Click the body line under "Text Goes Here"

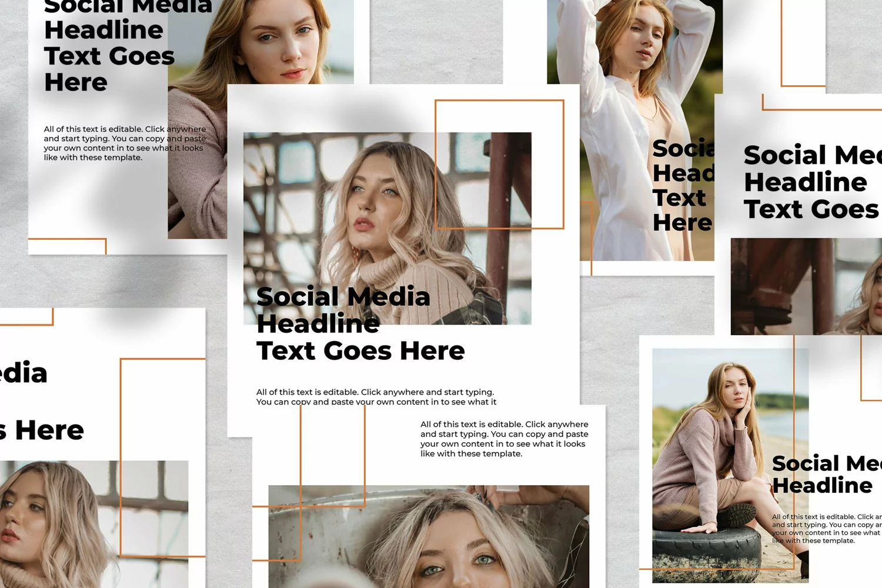375,397
